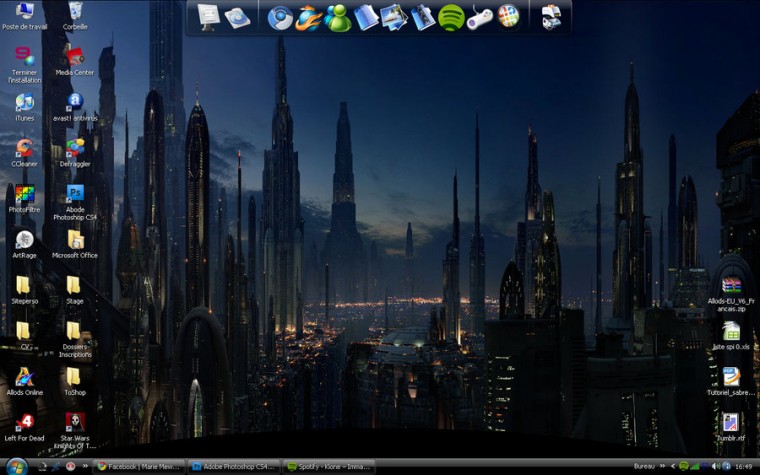This screenshot has width=760, height=475.
Task: Launch the Firefox globe icon in the dock
Action: tap(309, 18)
